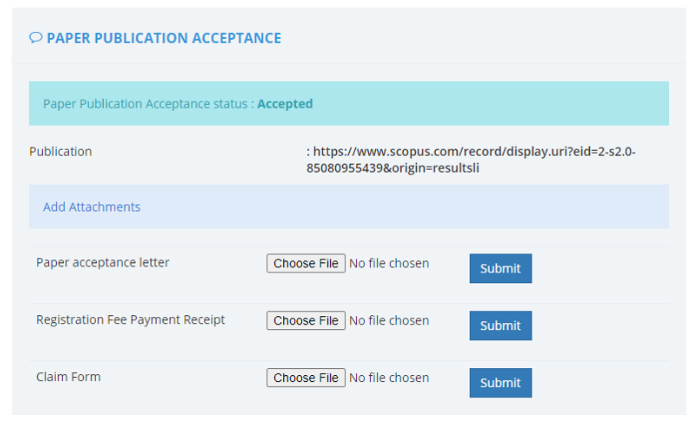This screenshot has width=698, height=435.
Task: Click the Claim Form label
Action: click(68, 377)
